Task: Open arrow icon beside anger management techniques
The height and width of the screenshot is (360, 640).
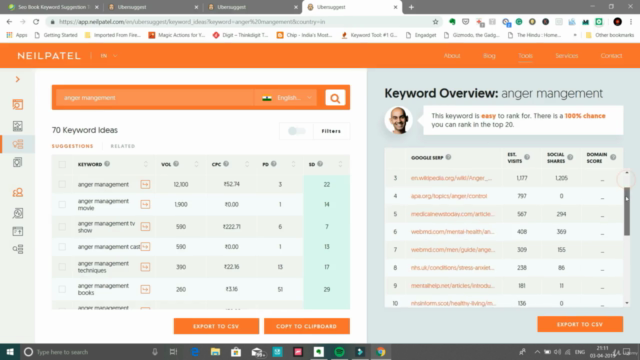Action: coord(145,267)
